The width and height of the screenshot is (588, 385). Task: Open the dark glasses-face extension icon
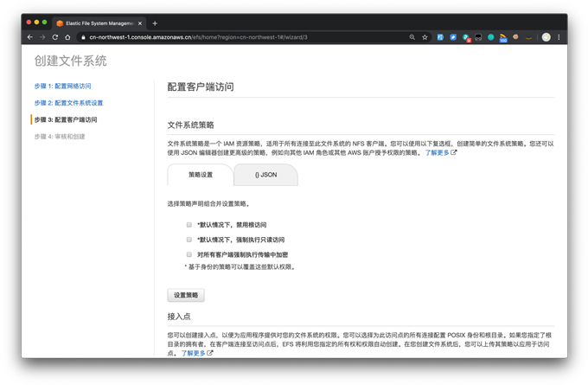coord(478,37)
